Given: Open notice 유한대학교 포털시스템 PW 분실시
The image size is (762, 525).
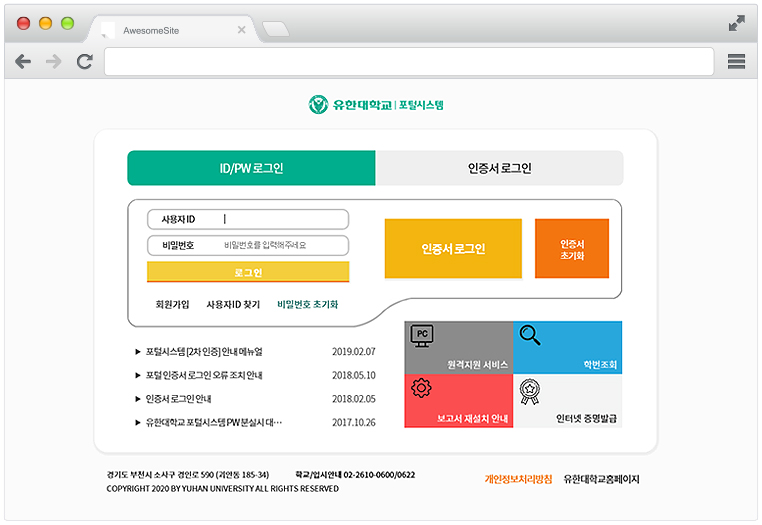Looking at the screenshot, I should 214,422.
